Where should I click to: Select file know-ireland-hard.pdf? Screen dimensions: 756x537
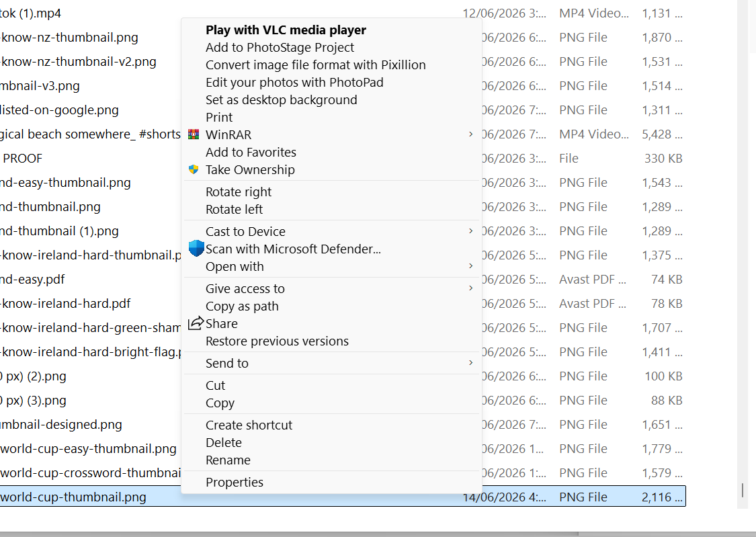pos(65,304)
